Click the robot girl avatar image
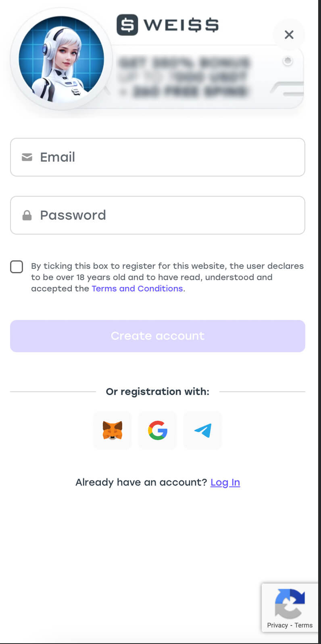Screen dimensions: 321x644 (61, 59)
